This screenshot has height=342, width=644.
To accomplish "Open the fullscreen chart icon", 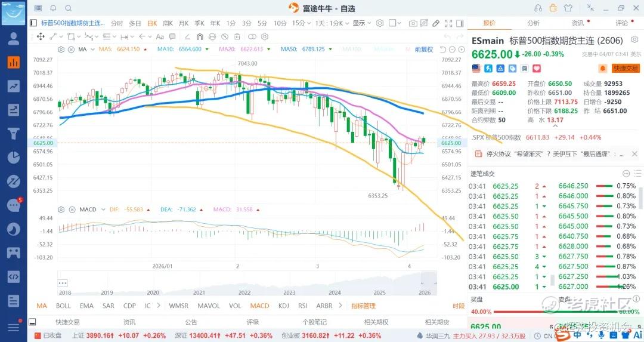I will (x=448, y=23).
